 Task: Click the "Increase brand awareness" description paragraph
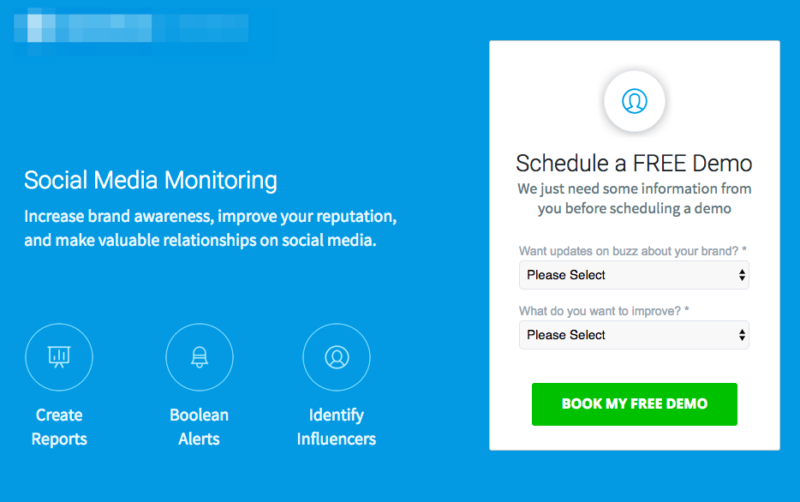[x=210, y=229]
